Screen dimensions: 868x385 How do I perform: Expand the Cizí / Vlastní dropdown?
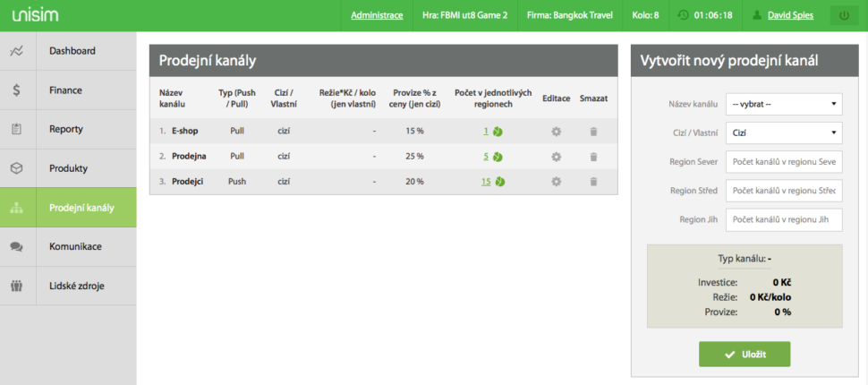(783, 133)
